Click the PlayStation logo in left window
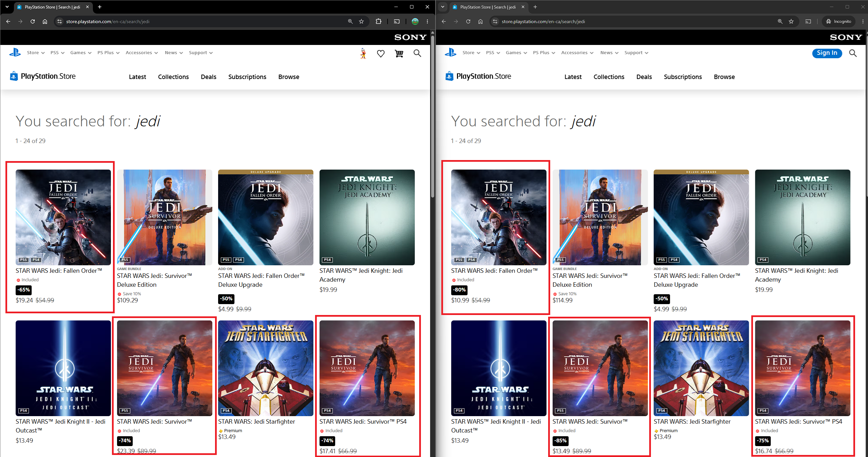This screenshot has height=457, width=868. [x=15, y=53]
